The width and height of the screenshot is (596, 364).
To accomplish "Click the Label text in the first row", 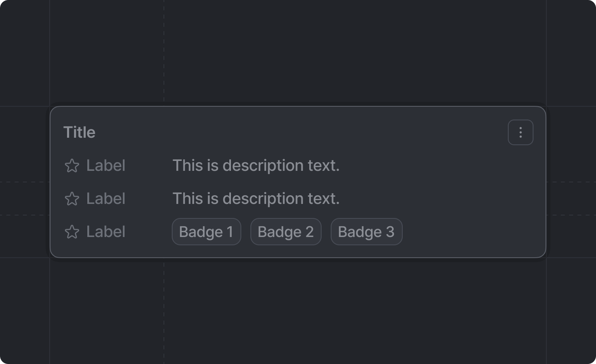I will 106,165.
